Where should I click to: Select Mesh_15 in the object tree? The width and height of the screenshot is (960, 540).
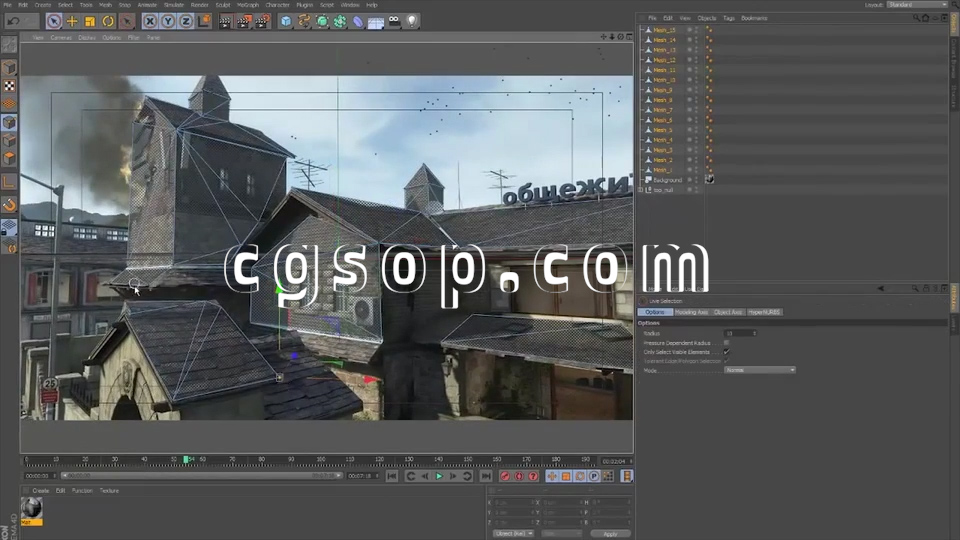click(664, 30)
